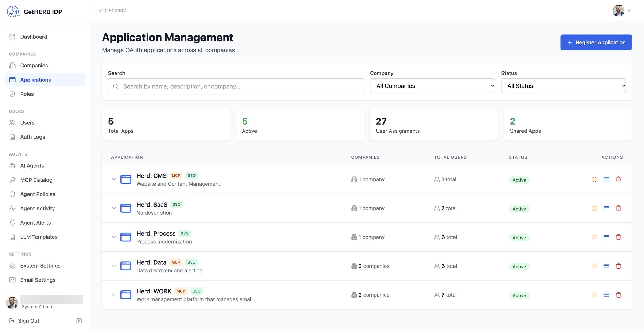Delete the Herd: WORK application
This screenshot has height=332, width=644.
pyautogui.click(x=618, y=295)
